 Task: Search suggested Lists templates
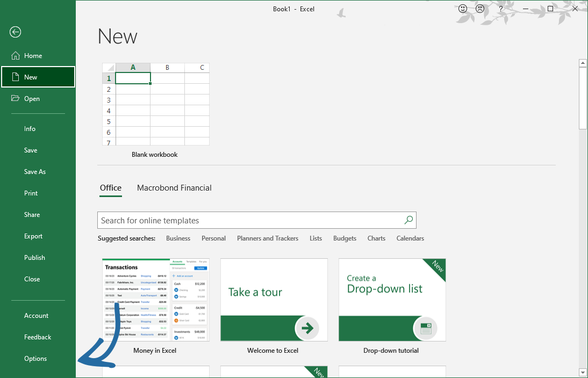(315, 238)
